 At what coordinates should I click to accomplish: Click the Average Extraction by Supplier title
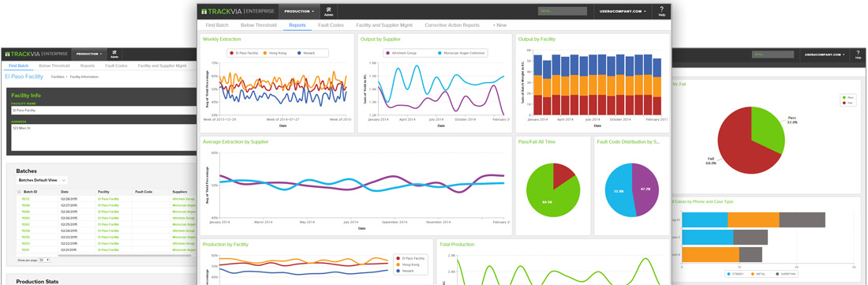236,141
